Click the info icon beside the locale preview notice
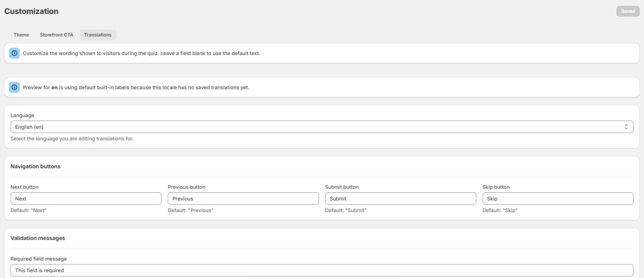Viewport: 644px width, 278px height. [x=14, y=87]
